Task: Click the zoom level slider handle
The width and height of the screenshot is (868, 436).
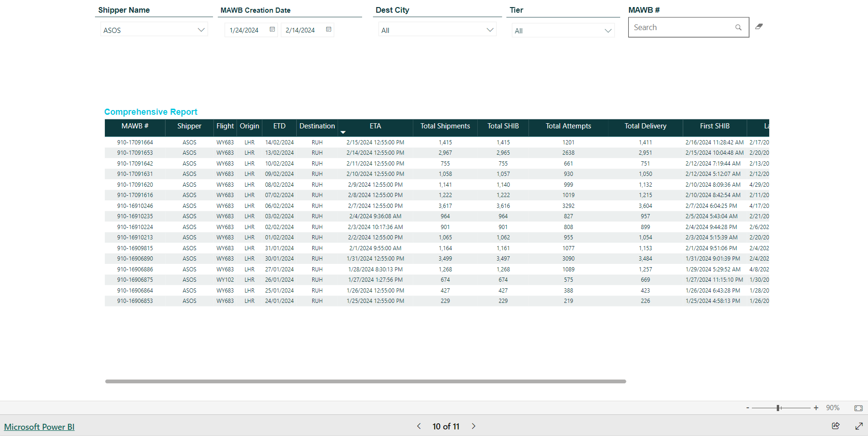Action: pyautogui.click(x=778, y=408)
